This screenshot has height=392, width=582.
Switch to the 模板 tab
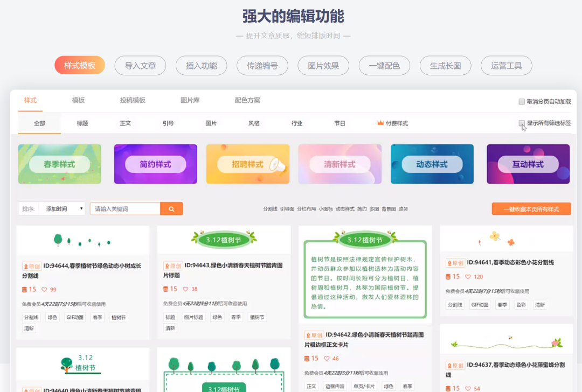point(78,100)
